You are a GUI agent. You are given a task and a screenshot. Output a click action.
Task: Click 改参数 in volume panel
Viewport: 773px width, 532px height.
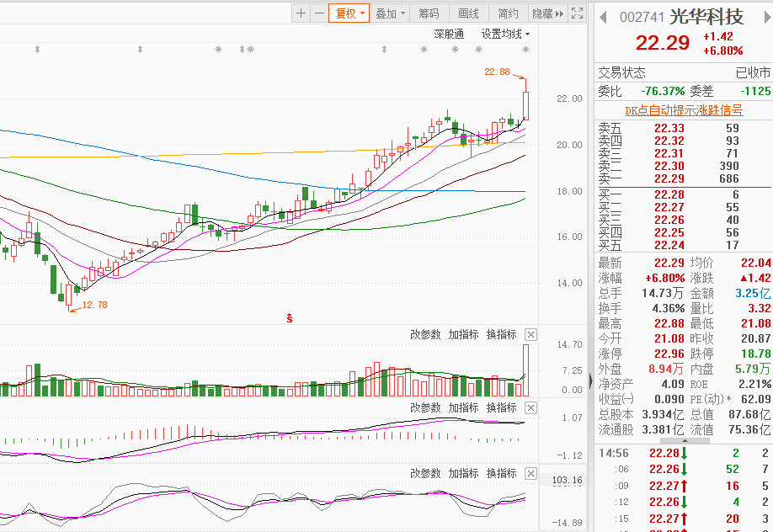pos(425,335)
